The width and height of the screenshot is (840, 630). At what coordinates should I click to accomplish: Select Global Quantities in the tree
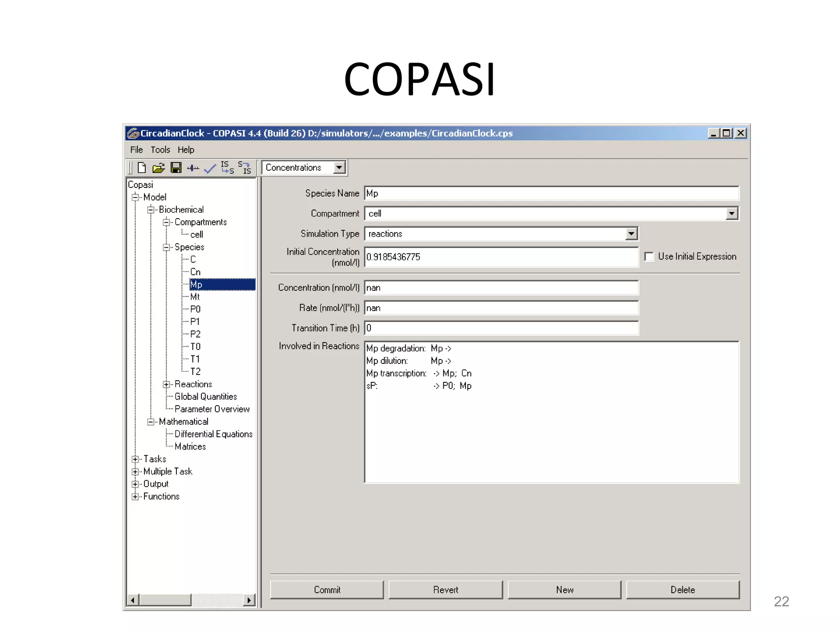(205, 397)
